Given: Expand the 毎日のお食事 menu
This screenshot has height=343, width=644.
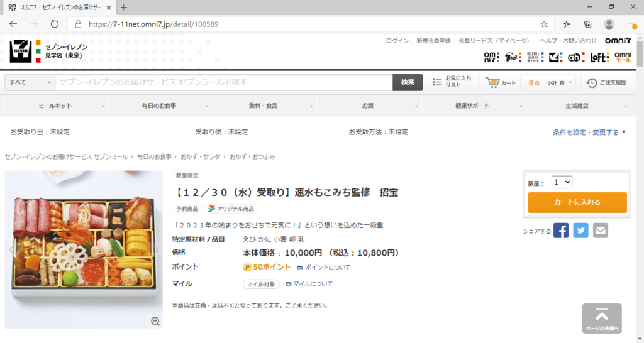Looking at the screenshot, I should (160, 106).
